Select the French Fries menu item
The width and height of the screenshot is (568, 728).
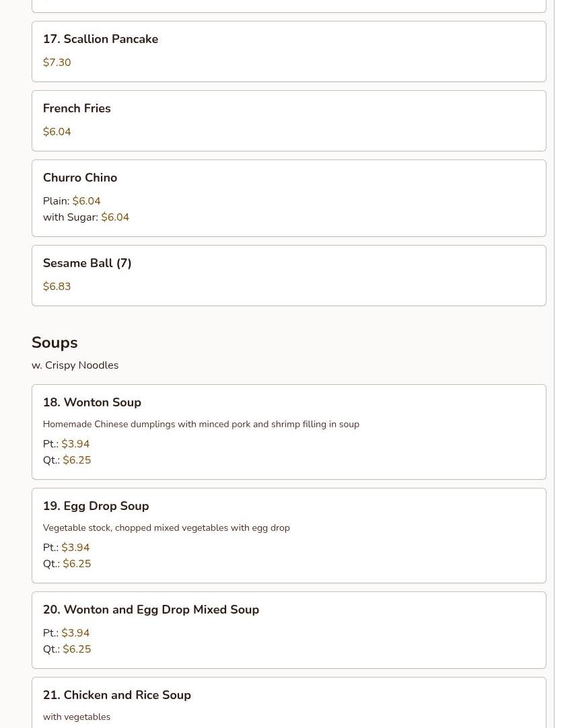(x=77, y=109)
